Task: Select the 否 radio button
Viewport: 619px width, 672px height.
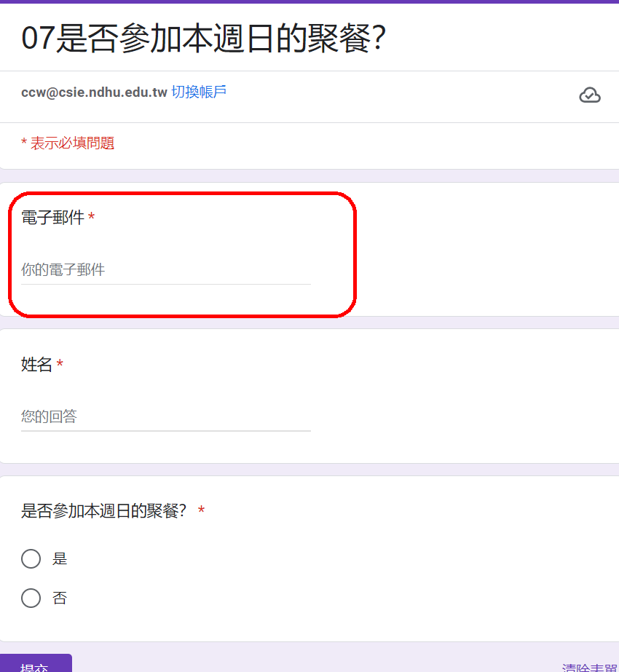Action: click(31, 598)
